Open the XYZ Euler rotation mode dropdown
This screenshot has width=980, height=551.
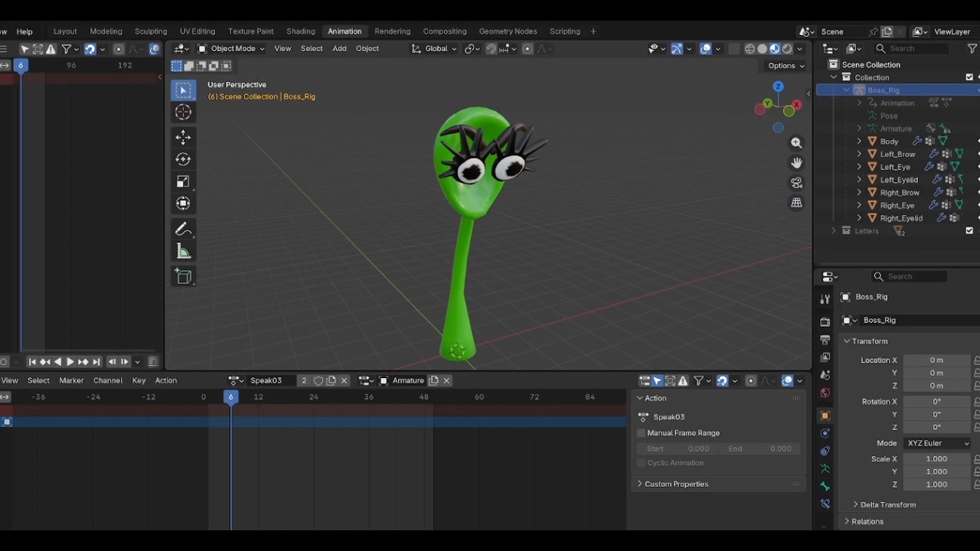tap(938, 443)
